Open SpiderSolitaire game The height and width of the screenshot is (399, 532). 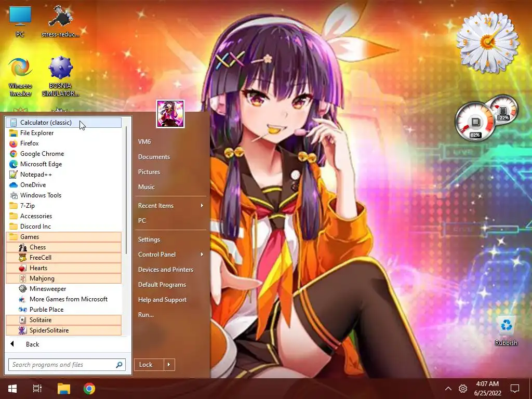click(63, 330)
